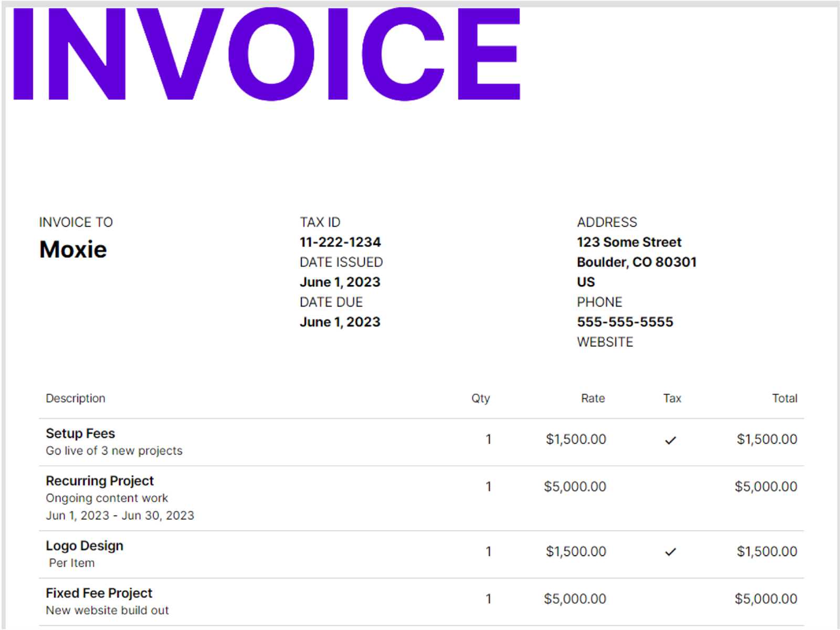The image size is (840, 630).
Task: Click 'Go live of 3 new projects' description
Action: (x=114, y=451)
